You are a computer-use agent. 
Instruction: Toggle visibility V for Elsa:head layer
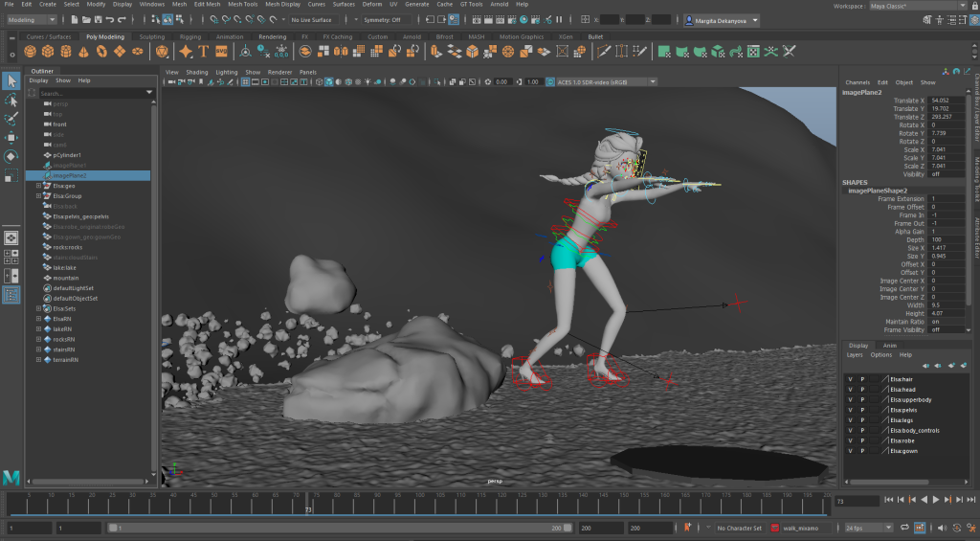point(850,389)
